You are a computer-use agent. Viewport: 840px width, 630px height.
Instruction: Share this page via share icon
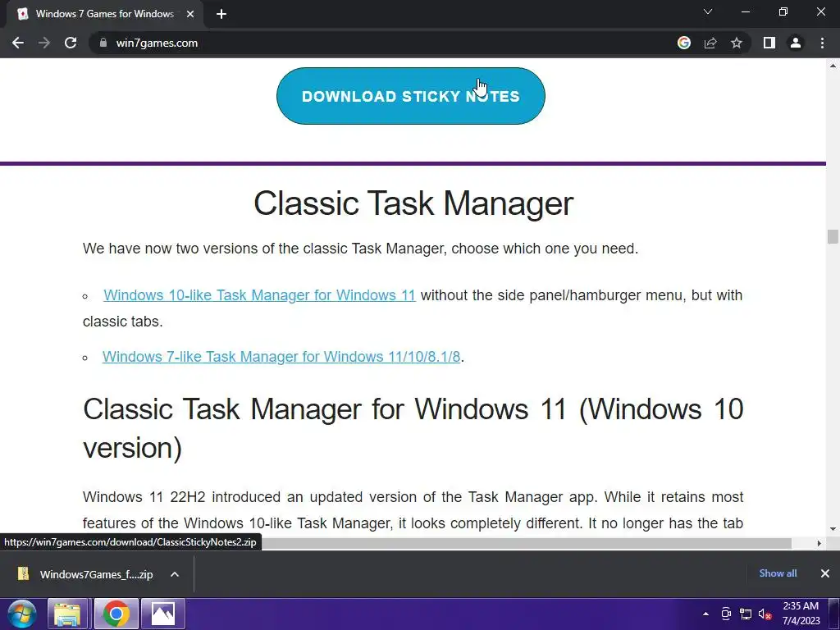pos(710,43)
